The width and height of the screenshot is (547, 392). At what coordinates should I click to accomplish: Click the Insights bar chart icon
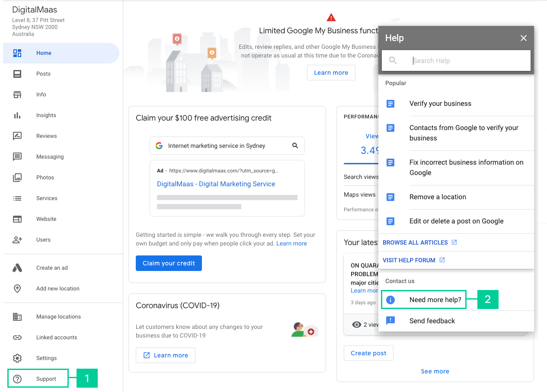pos(17,115)
